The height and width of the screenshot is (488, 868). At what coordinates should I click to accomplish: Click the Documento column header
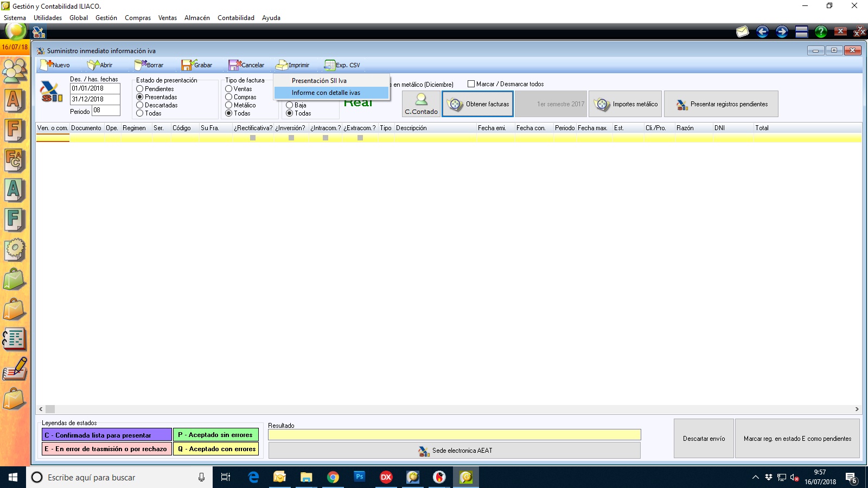click(86, 128)
